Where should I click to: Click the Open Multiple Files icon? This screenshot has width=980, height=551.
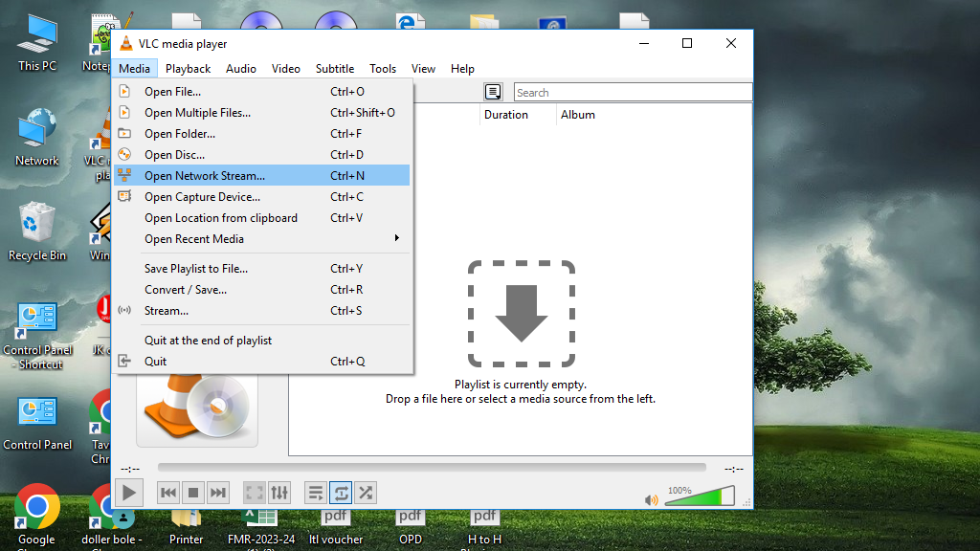pyautogui.click(x=124, y=113)
